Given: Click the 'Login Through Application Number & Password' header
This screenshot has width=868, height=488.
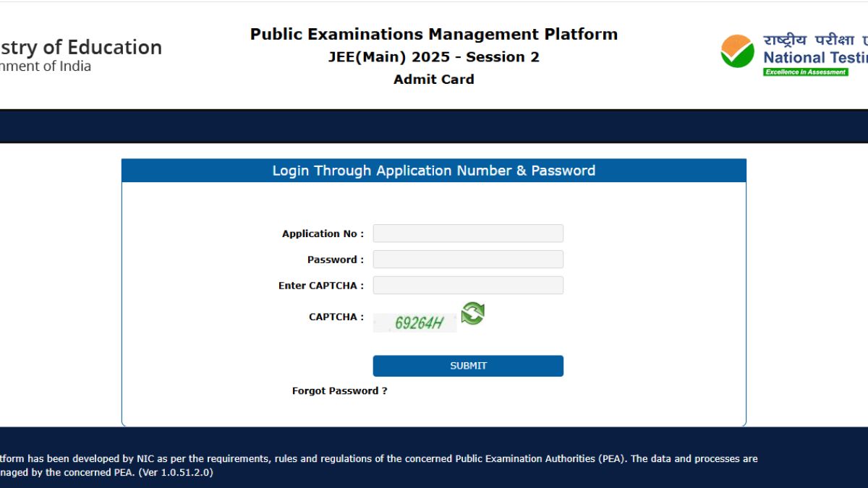Looking at the screenshot, I should [x=434, y=171].
